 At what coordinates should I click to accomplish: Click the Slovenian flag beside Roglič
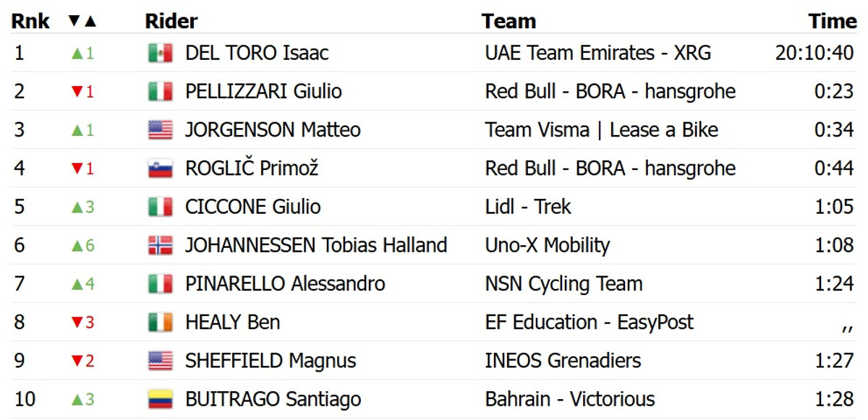[160, 168]
